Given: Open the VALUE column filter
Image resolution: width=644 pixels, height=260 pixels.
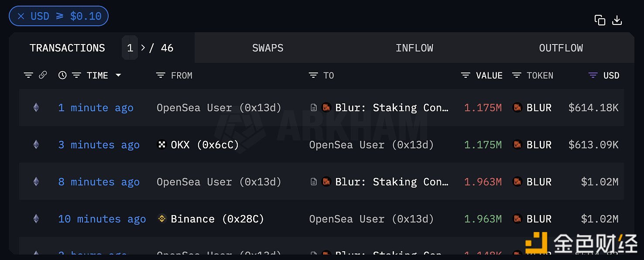Looking at the screenshot, I should click(466, 75).
